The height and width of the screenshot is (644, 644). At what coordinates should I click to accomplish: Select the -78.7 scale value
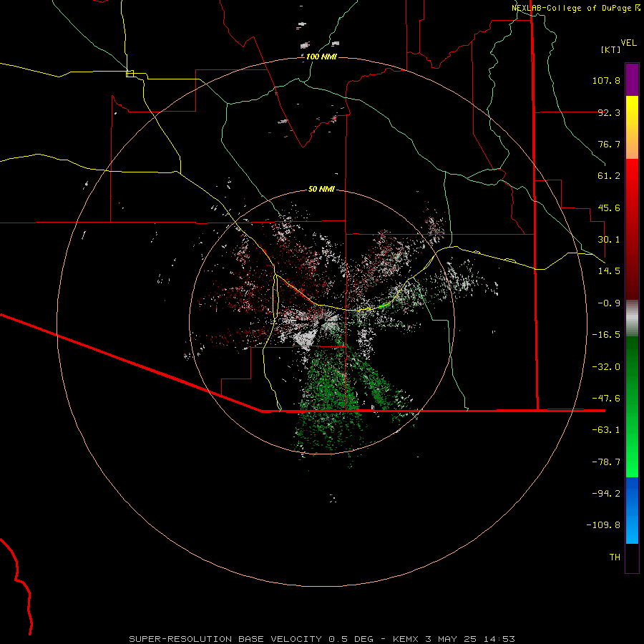click(606, 462)
